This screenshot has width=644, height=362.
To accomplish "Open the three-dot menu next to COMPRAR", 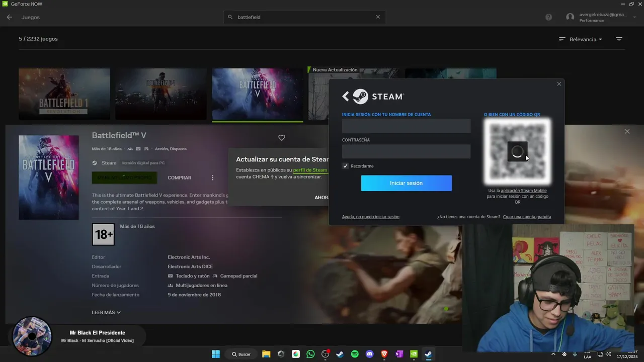I will [212, 177].
